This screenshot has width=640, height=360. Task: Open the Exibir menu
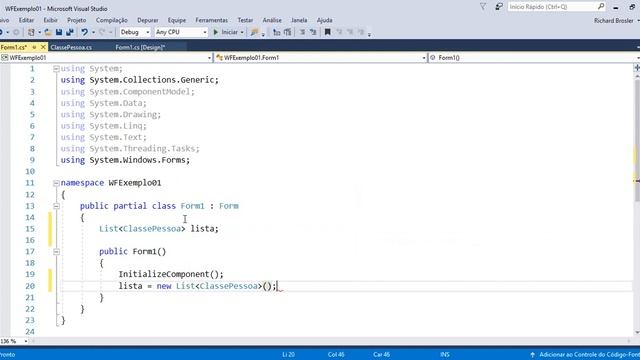click(x=51, y=20)
